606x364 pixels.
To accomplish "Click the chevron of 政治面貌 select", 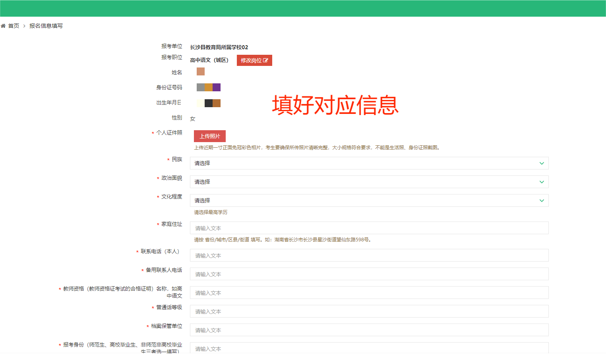I will tap(542, 182).
